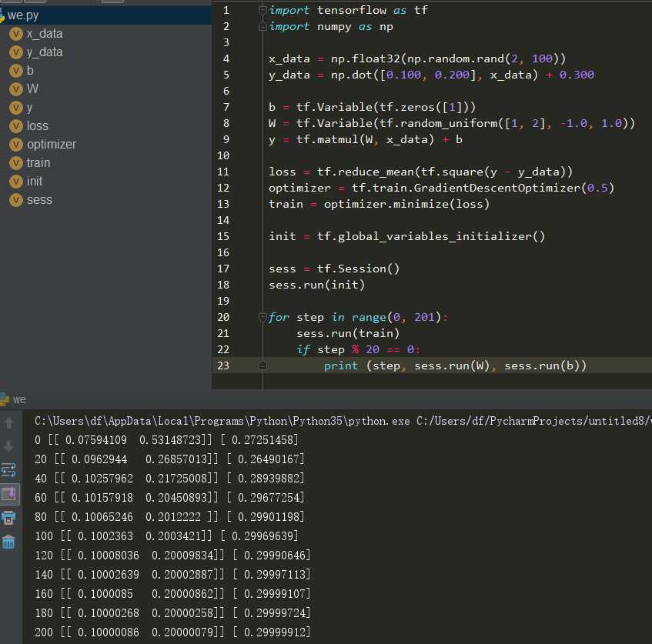Click the Down the Stack Trace arrow
Image resolution: width=652 pixels, height=644 pixels.
click(x=8, y=446)
